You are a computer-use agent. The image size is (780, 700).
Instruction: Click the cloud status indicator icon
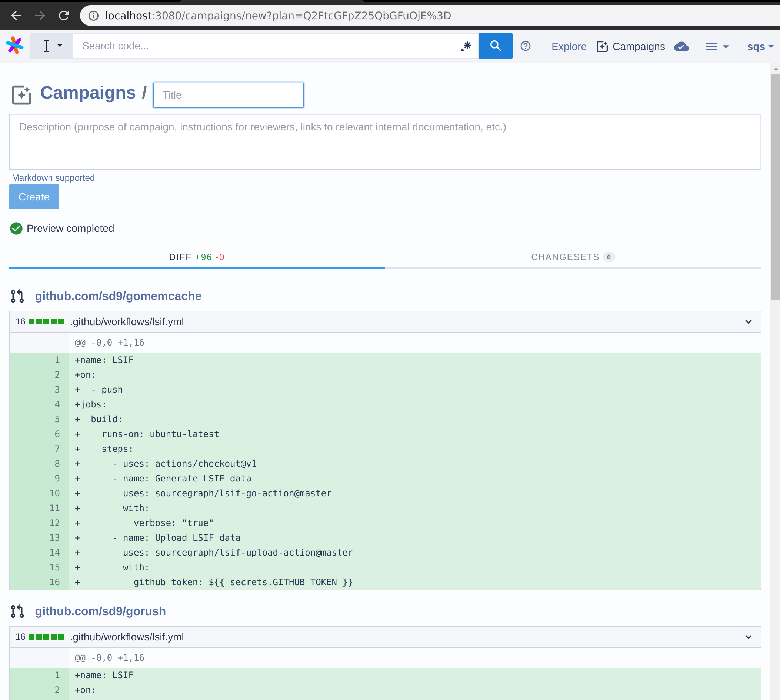pyautogui.click(x=681, y=47)
